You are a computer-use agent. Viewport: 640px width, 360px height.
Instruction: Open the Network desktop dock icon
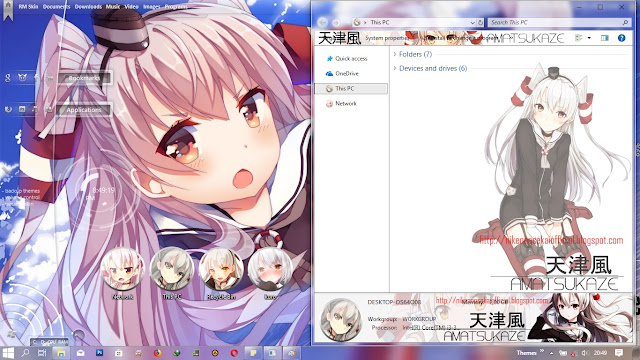point(122,269)
